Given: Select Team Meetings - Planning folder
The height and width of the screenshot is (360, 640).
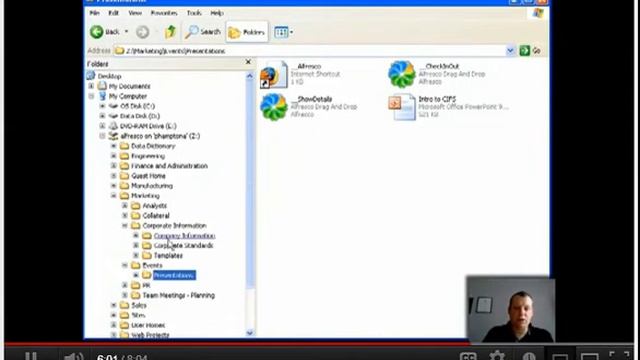Looking at the screenshot, I should pos(178,295).
